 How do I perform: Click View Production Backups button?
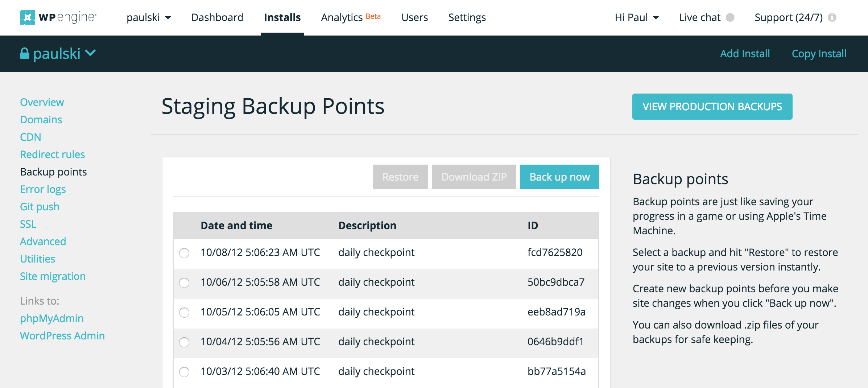[x=712, y=107]
